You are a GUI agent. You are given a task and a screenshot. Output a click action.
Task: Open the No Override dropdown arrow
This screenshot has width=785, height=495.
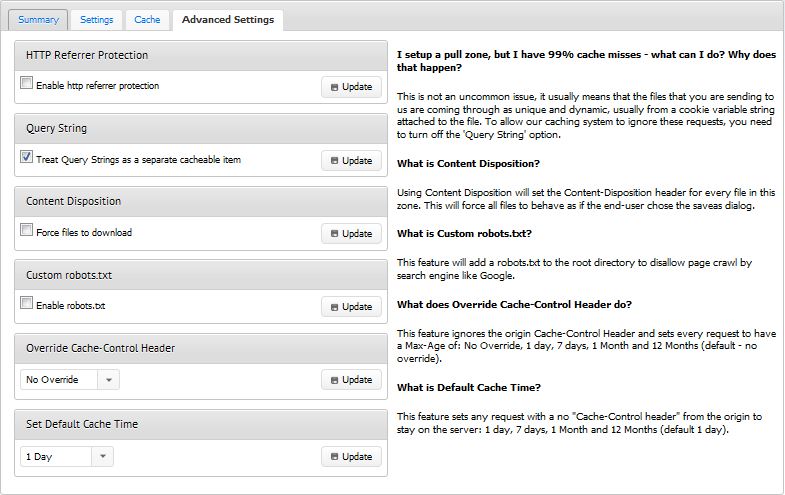tap(109, 380)
